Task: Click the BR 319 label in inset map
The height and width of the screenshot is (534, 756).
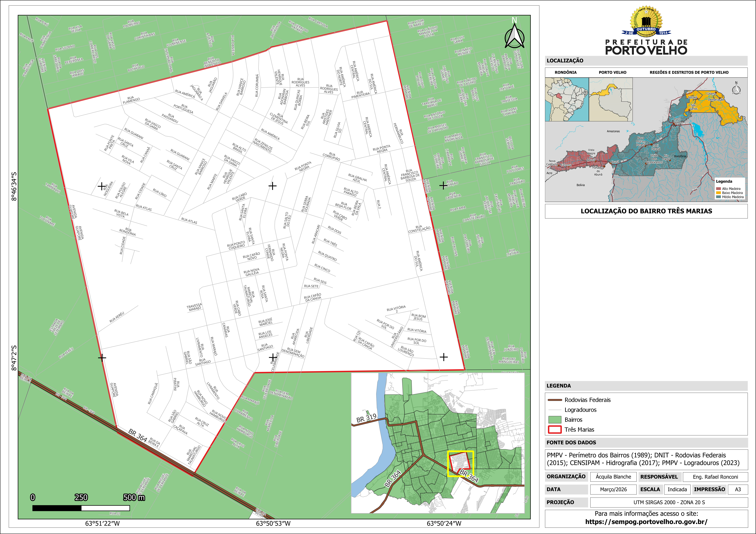Action: pyautogui.click(x=366, y=418)
